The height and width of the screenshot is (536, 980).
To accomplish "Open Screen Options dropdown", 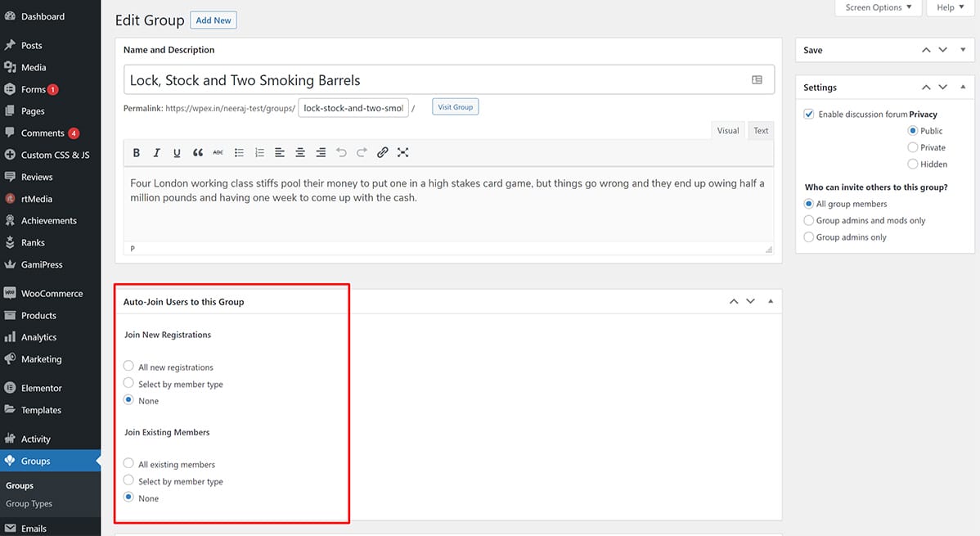I will coord(878,8).
